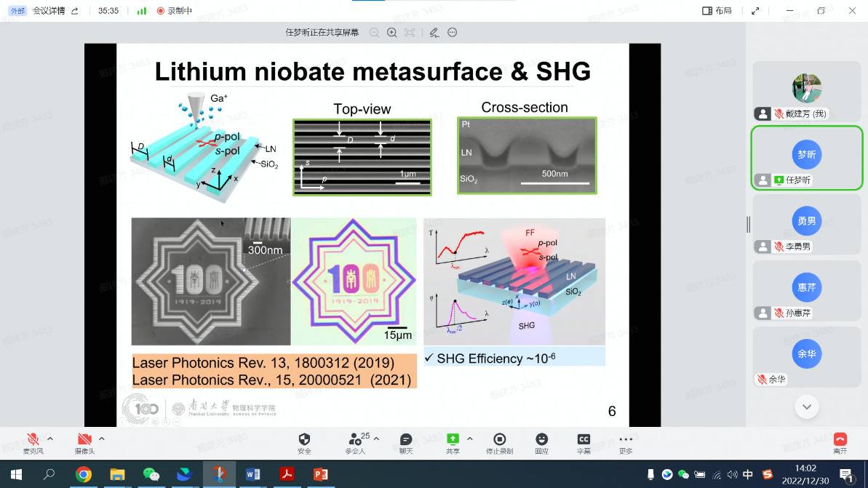Leave the meeting with 离开 button
The width and height of the screenshot is (868, 488).
840,440
